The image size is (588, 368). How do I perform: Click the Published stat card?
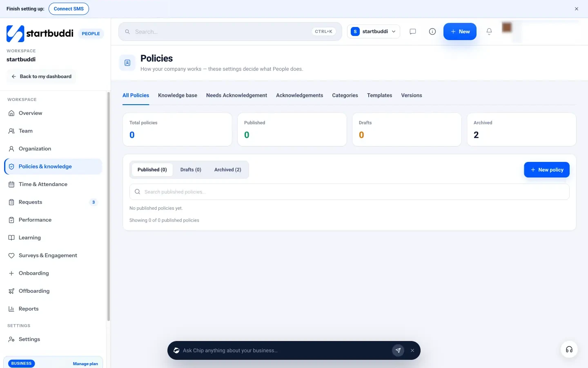click(292, 130)
